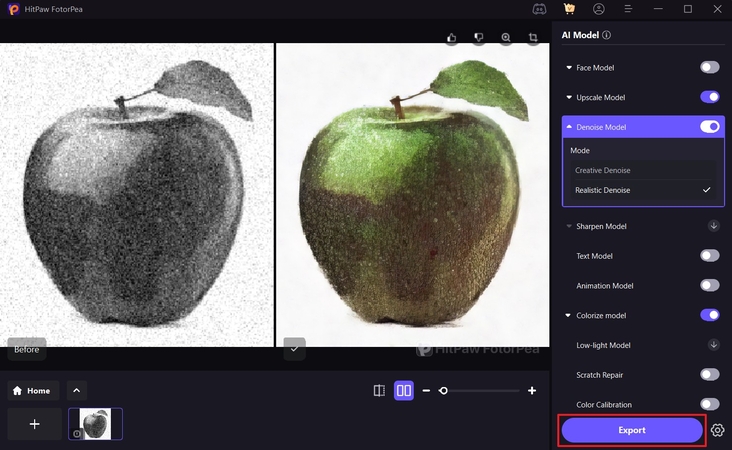Click the Color Calibration label

coord(604,405)
